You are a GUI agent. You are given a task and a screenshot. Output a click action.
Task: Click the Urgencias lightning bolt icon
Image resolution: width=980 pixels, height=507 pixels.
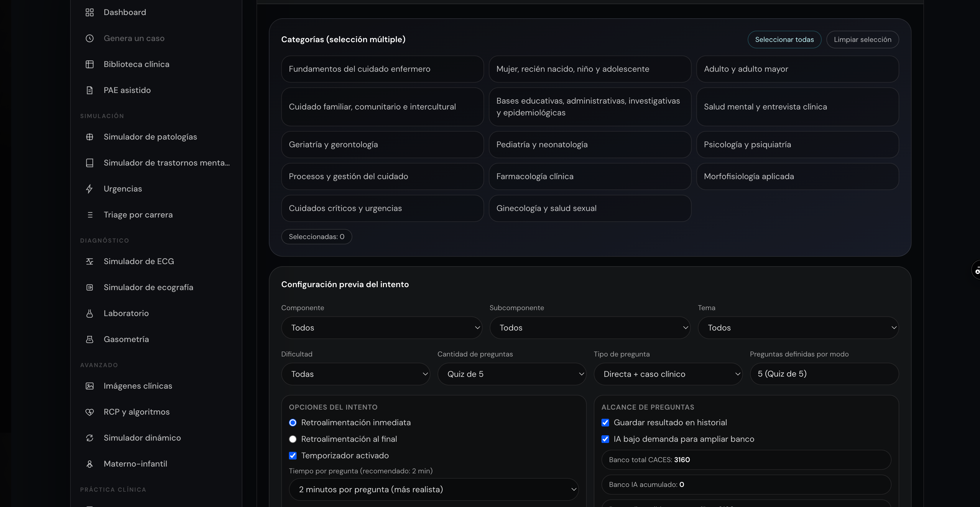(89, 189)
